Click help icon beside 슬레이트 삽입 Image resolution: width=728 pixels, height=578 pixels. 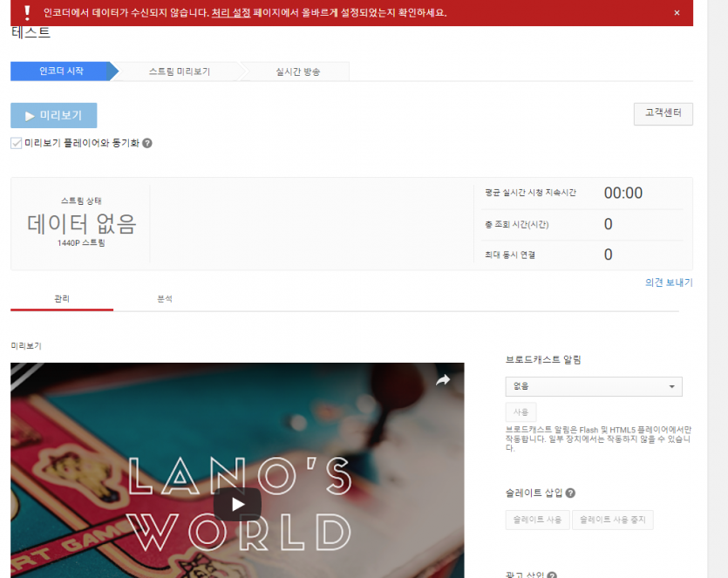tap(570, 493)
